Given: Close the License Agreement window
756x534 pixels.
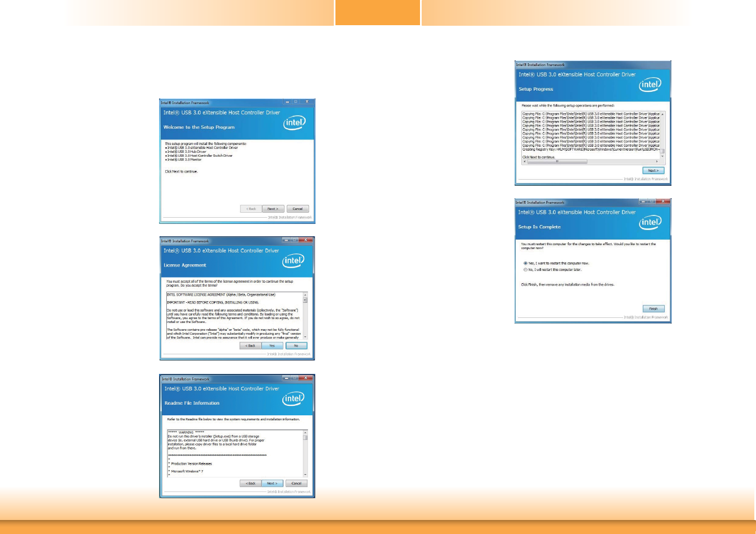Looking at the screenshot, I should tap(306, 240).
